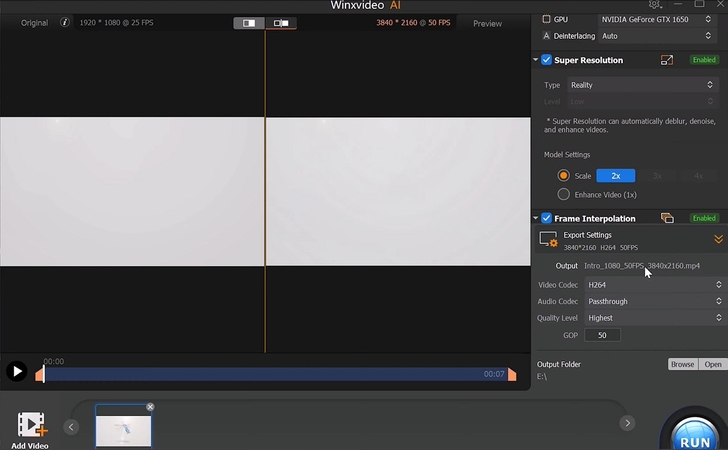The height and width of the screenshot is (450, 728).
Task: Click the Output file name text
Action: pos(642,266)
